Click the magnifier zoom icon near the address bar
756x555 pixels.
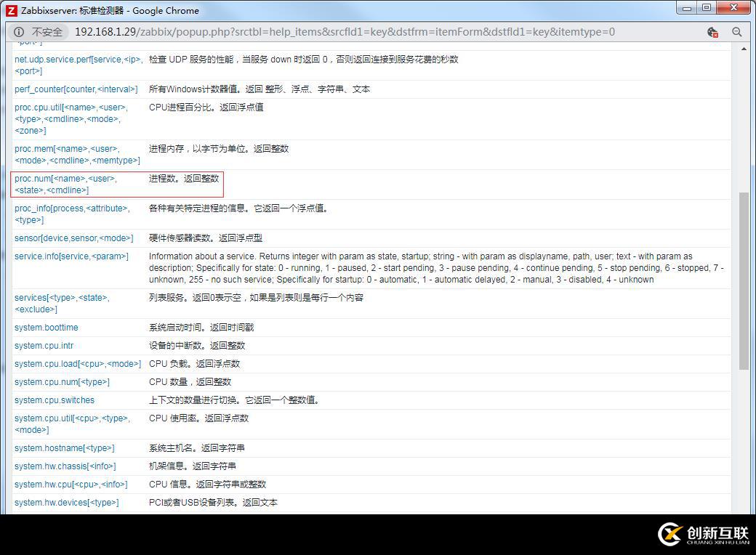click(x=737, y=32)
